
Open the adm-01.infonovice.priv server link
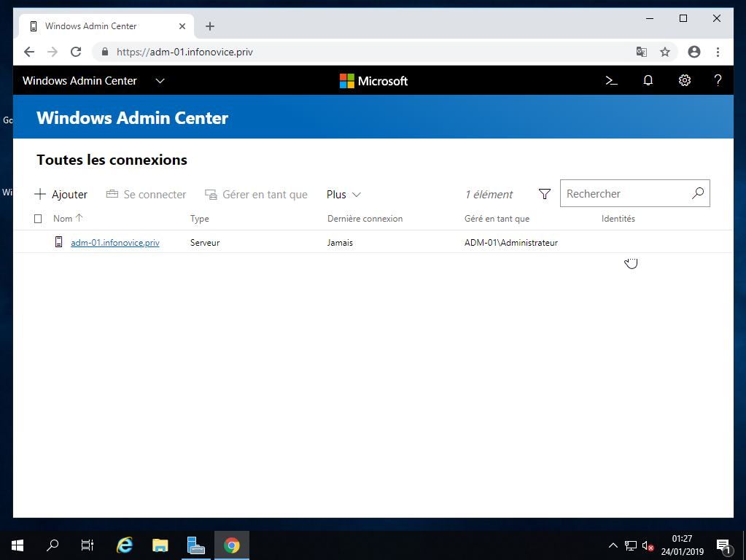point(114,243)
